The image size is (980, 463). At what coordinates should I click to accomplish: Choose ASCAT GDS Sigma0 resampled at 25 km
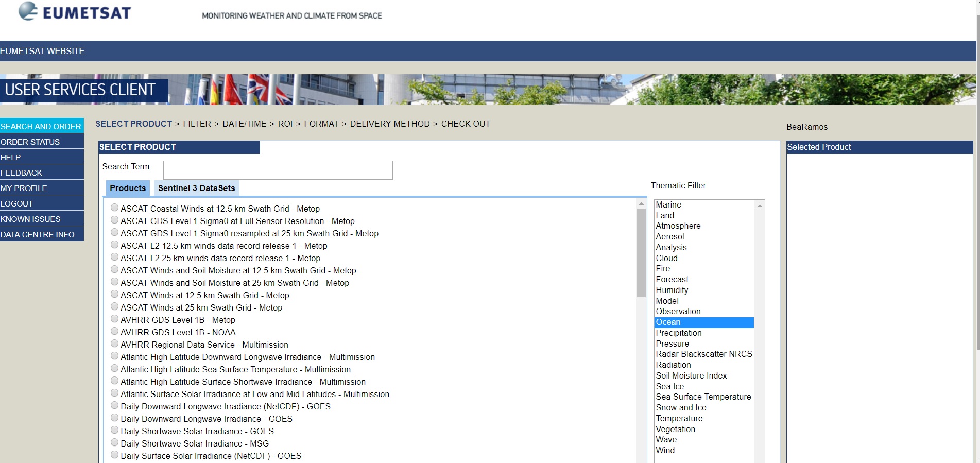click(114, 233)
